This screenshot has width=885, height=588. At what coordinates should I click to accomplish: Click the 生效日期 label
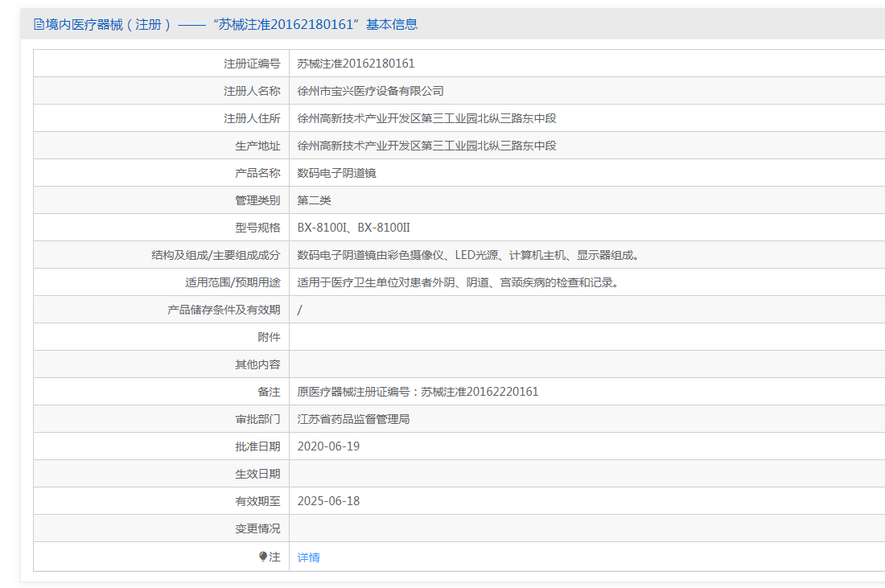pos(257,474)
